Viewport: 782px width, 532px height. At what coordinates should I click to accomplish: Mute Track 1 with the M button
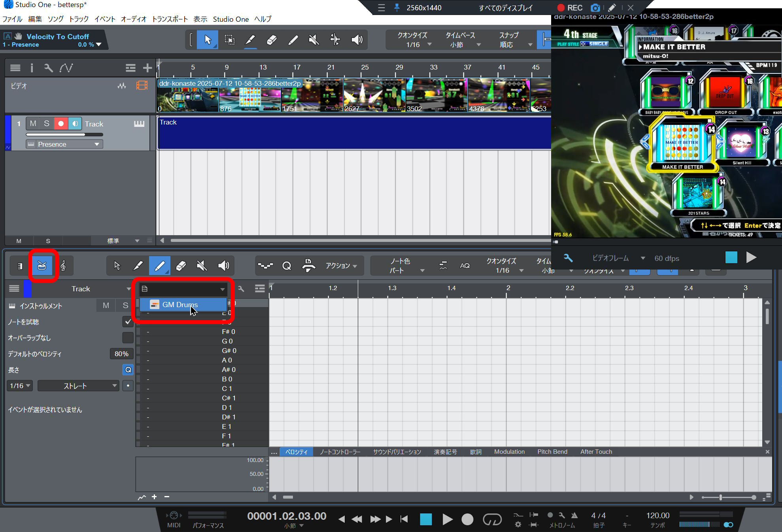(33, 124)
